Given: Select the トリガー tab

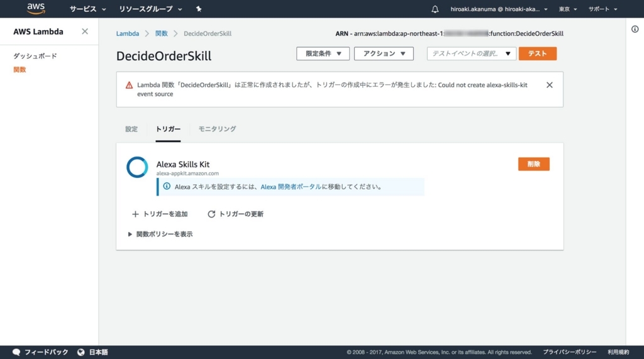Looking at the screenshot, I should click(x=168, y=129).
